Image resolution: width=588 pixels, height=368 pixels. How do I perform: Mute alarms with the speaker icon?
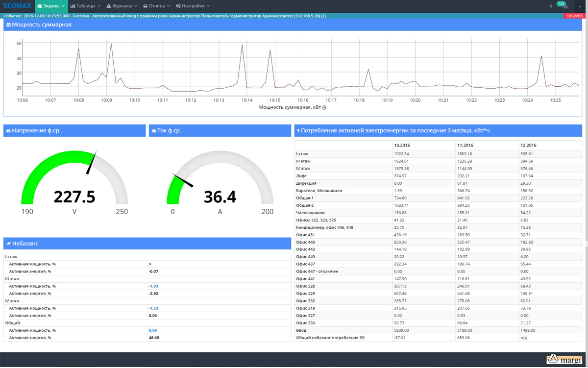click(x=550, y=6)
